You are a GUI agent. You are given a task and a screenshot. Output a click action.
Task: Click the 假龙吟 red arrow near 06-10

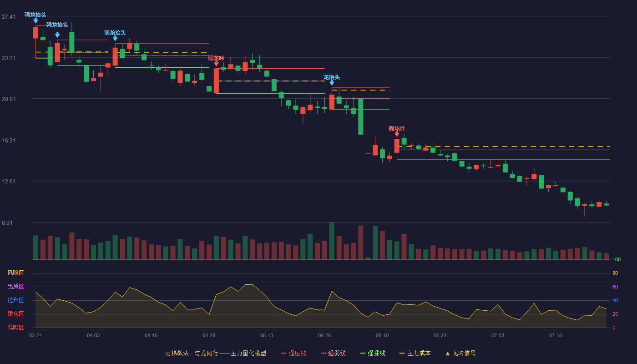tap(397, 134)
